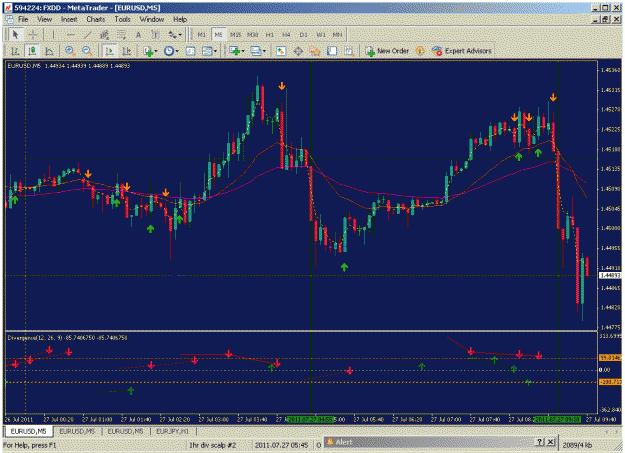The width and height of the screenshot is (625, 453).
Task: Toggle the arrow cursor mode
Action: point(16,35)
